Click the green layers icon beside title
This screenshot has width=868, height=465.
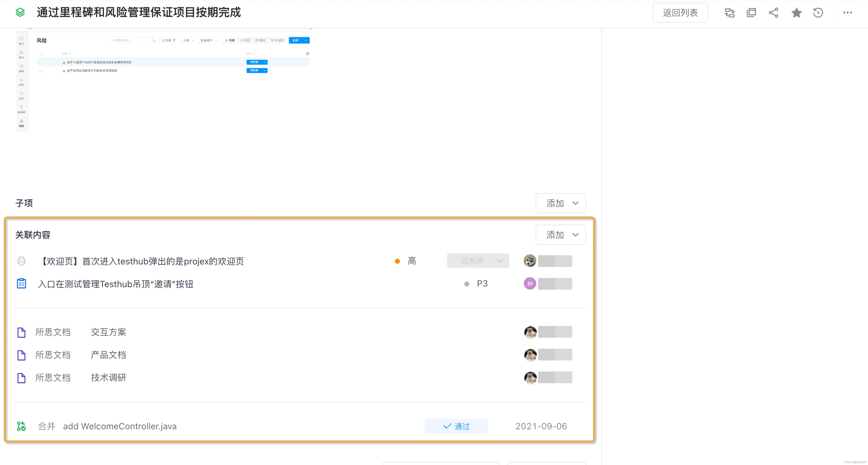pos(20,12)
